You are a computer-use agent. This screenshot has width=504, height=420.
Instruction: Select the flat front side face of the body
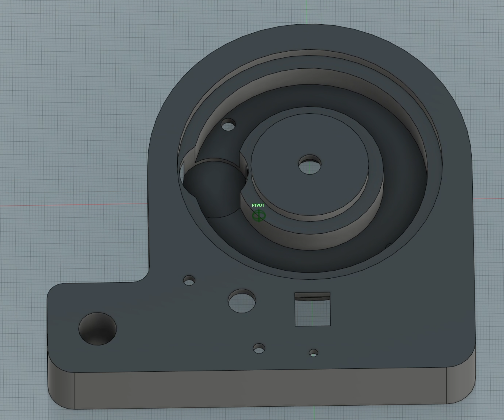(260, 389)
